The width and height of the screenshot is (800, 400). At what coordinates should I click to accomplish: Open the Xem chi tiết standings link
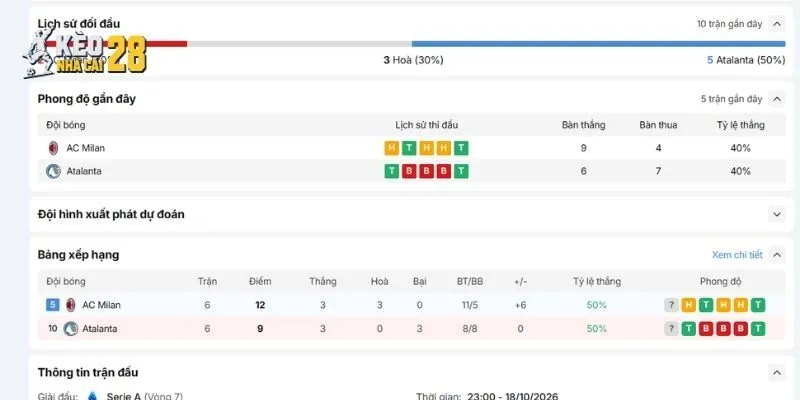click(737, 255)
